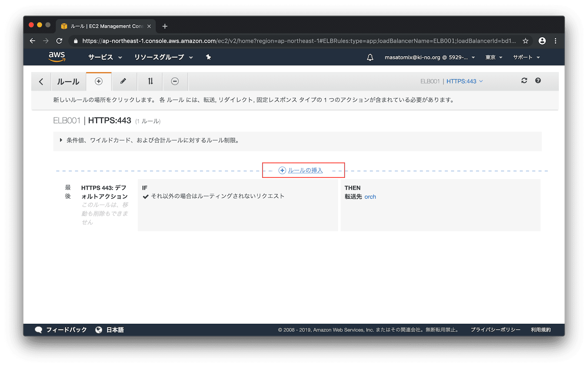
Task: Click the AWS logo home
Action: 57,57
